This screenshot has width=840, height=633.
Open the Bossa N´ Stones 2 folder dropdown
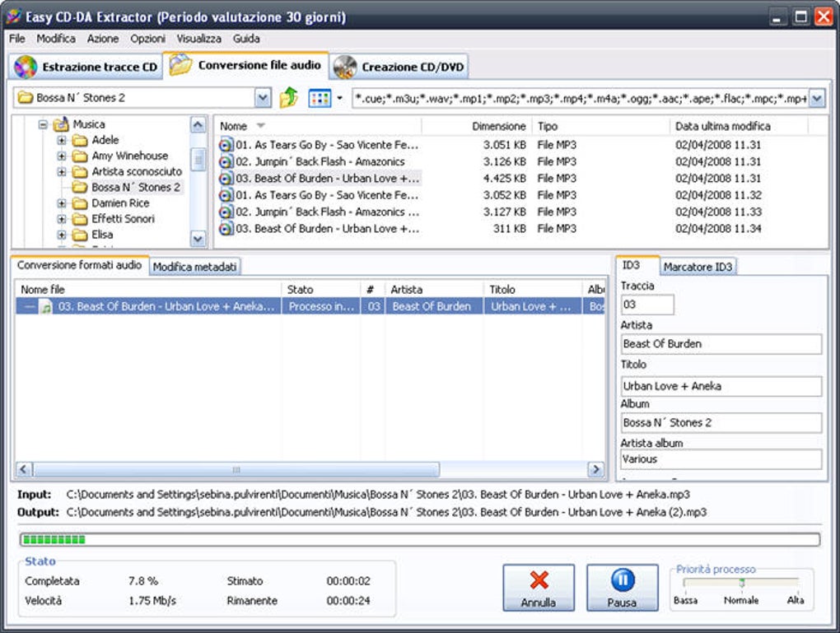click(x=263, y=97)
